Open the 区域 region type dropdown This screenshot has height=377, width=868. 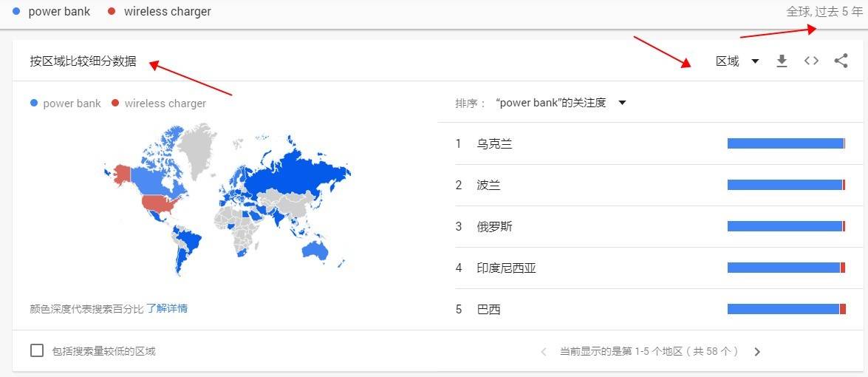(728, 61)
